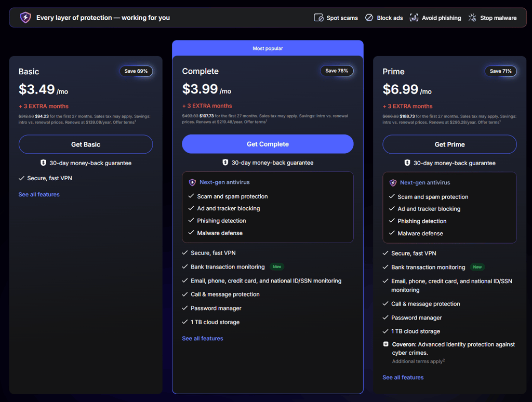
Task: Click the $107.73 total price text
Action: coord(207,116)
